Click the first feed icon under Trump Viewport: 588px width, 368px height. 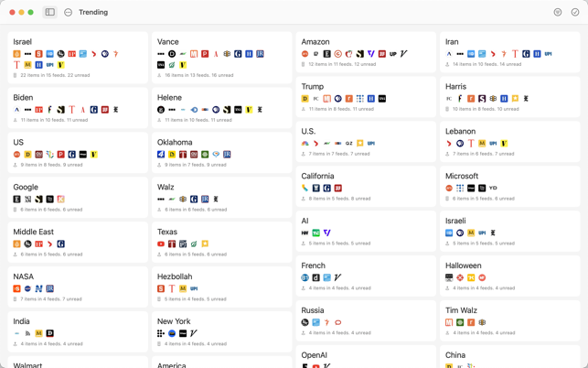[x=305, y=99]
